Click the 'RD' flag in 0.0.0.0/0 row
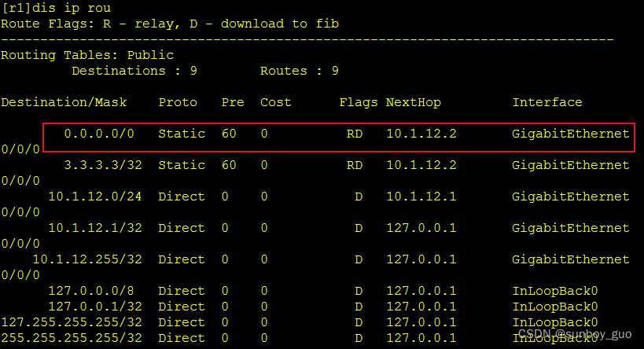644x349 pixels. [355, 134]
